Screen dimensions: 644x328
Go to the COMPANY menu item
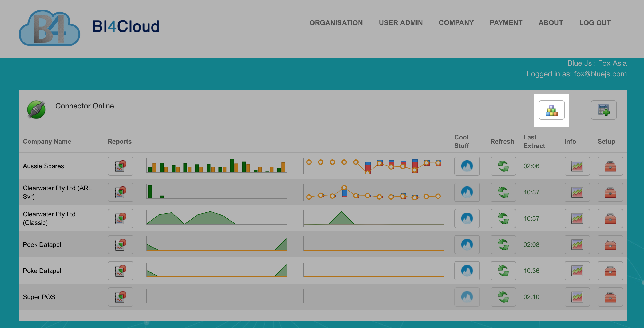click(x=456, y=23)
